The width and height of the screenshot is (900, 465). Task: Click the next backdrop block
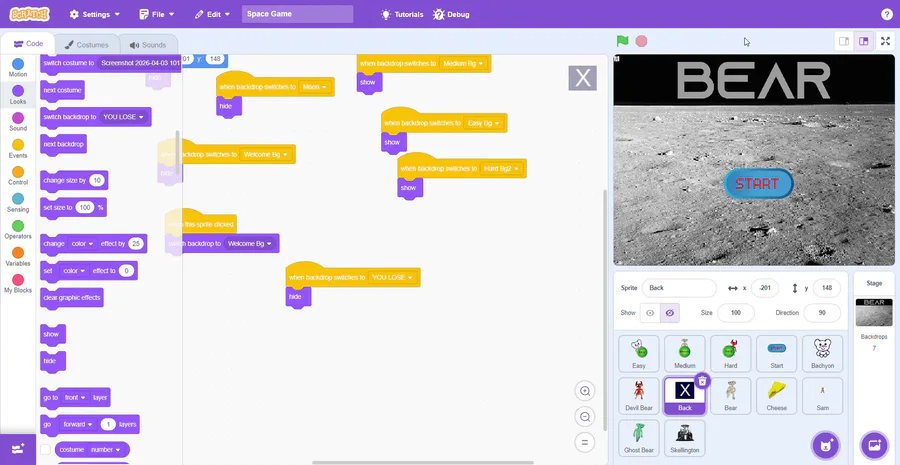click(63, 144)
